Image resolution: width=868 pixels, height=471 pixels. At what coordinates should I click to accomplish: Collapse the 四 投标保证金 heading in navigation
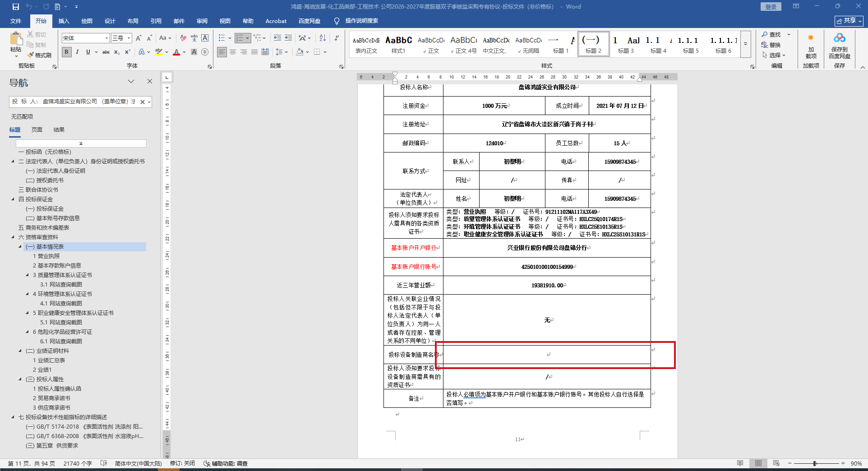click(x=13, y=199)
